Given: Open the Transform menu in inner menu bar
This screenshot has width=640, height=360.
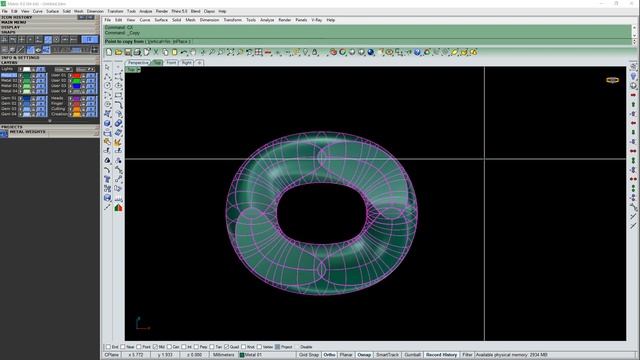Looking at the screenshot, I should point(233,20).
